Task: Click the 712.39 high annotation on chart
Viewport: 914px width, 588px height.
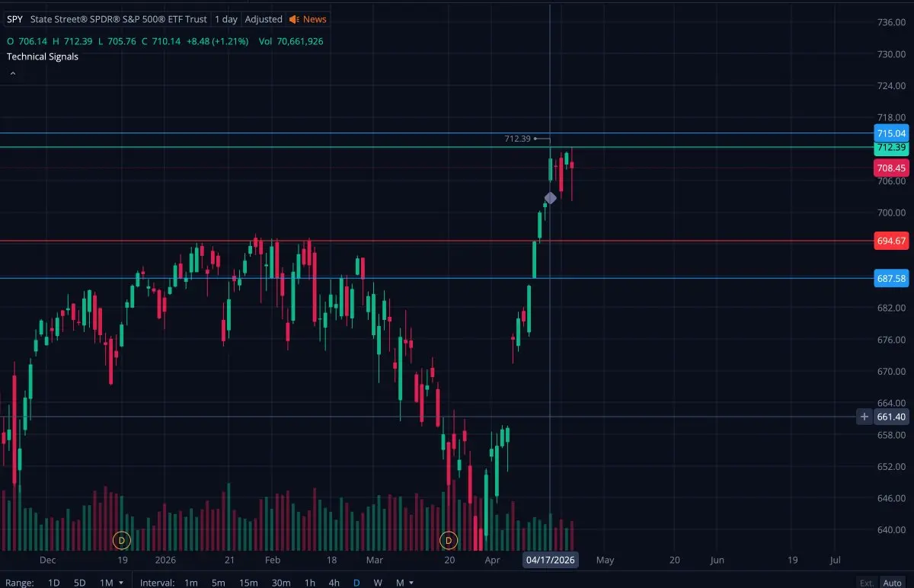Action: 517,139
